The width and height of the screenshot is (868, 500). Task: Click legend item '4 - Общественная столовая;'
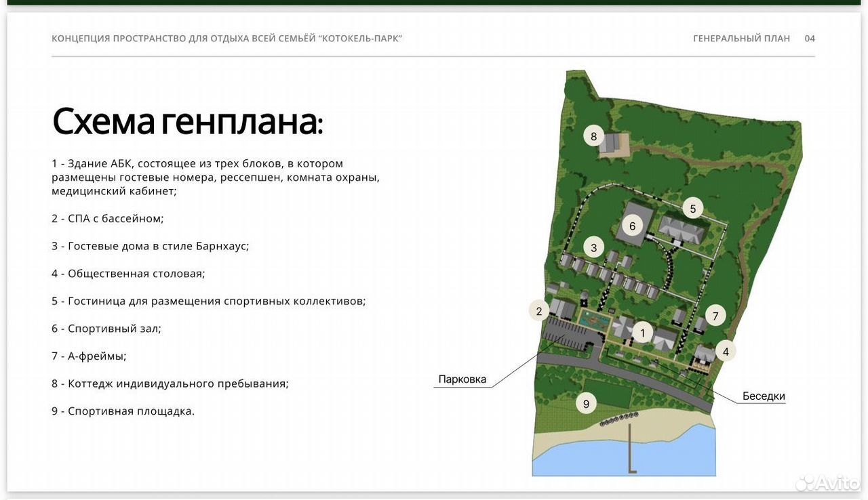pos(128,274)
